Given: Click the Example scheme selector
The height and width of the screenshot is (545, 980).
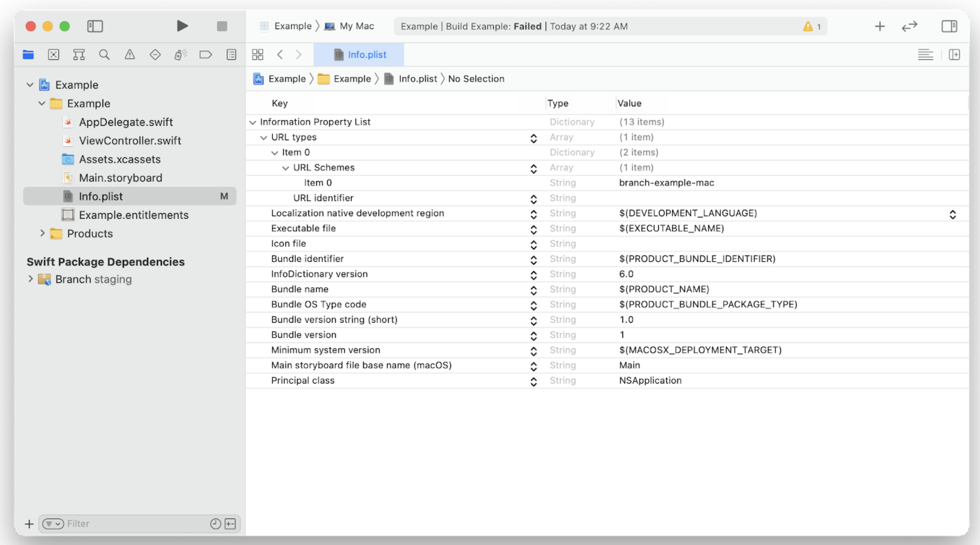Looking at the screenshot, I should tap(286, 26).
